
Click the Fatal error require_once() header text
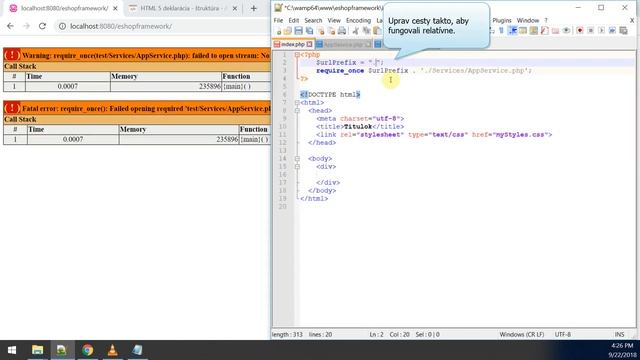pos(146,109)
